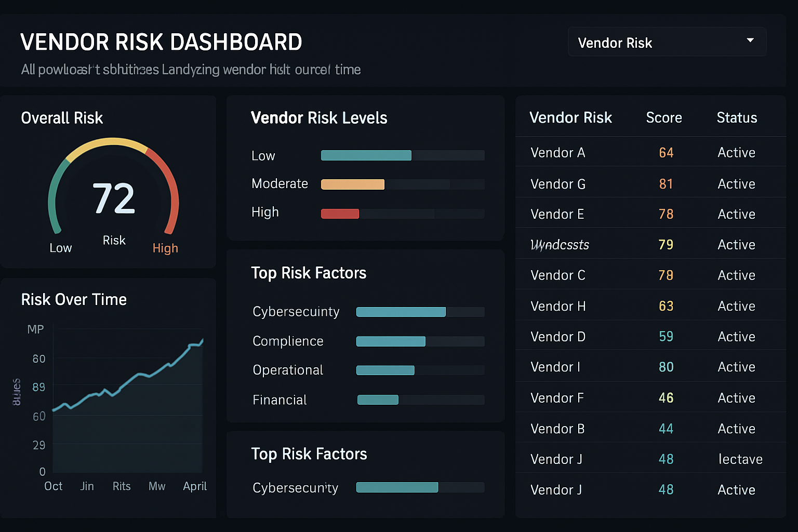This screenshot has height=532, width=798.
Task: Click Vendor F's score of 46
Action: (x=666, y=397)
